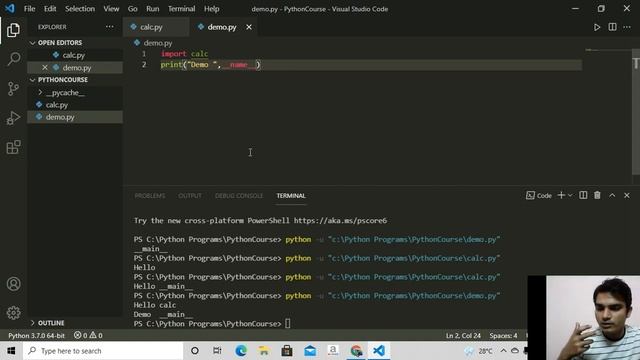
Task: Split the terminal panel
Action: (583, 196)
